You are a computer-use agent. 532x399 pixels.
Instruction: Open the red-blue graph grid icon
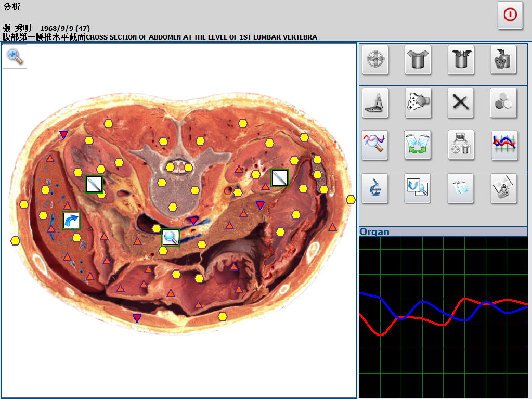503,145
